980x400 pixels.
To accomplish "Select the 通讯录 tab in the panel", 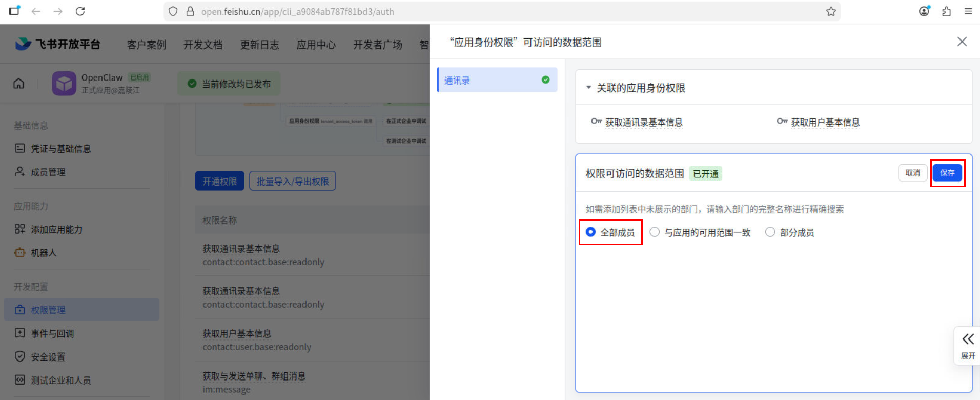I will (497, 80).
